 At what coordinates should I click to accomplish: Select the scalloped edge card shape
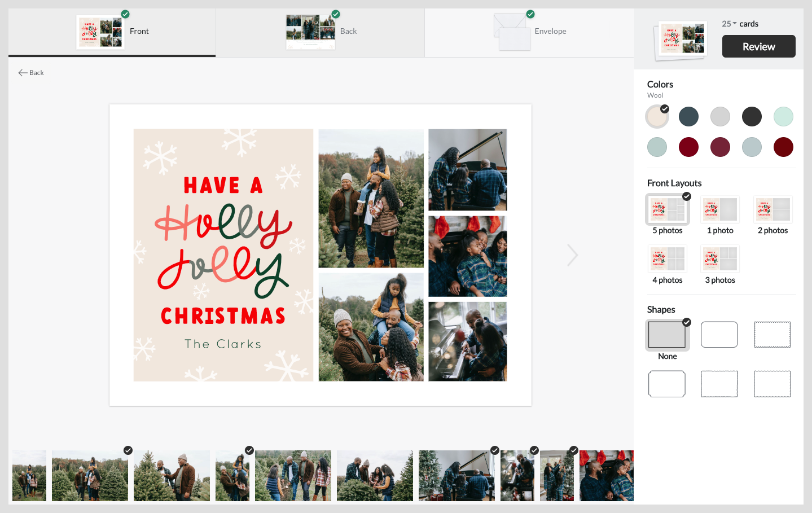(772, 334)
